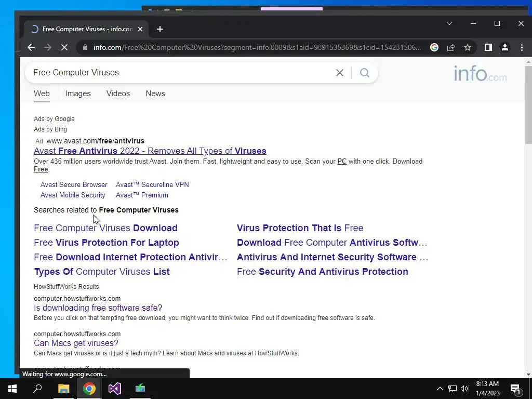The height and width of the screenshot is (399, 532).
Task: Open the volume control in the tray
Action: coord(464,389)
